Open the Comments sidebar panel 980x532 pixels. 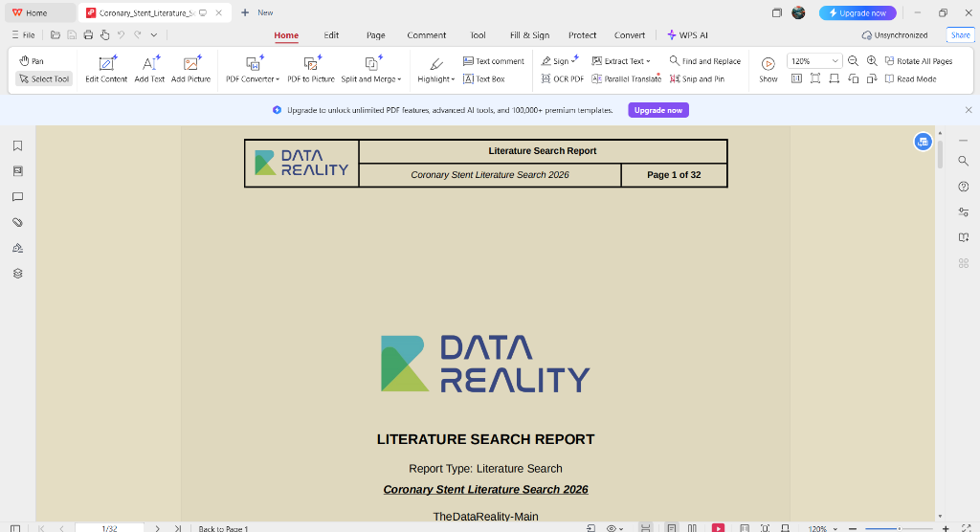(x=17, y=197)
